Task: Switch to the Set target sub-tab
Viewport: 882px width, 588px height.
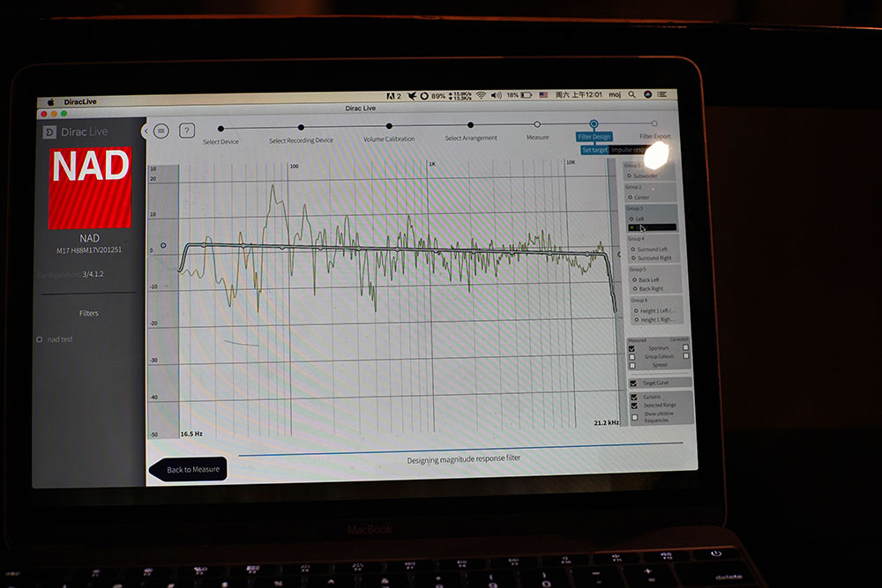Action: [594, 150]
